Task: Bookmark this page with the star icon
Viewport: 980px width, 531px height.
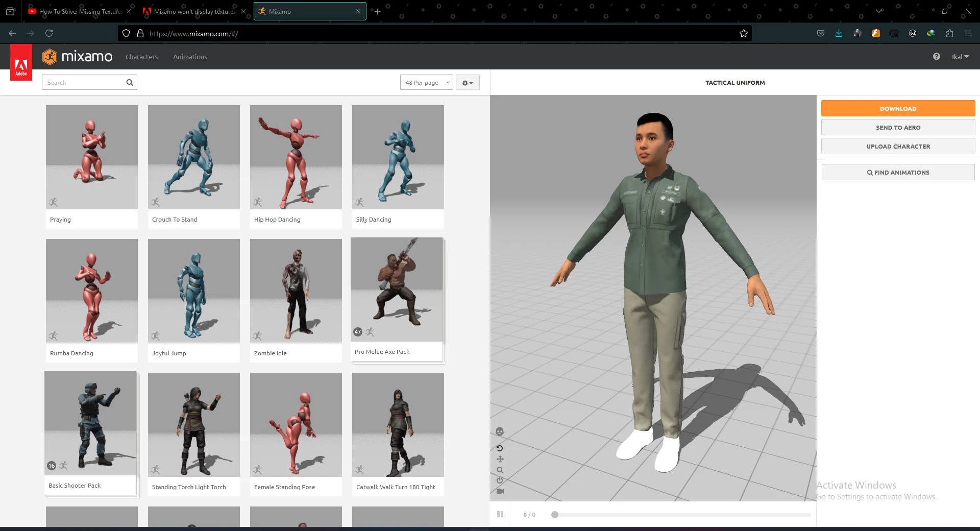Action: tap(744, 33)
